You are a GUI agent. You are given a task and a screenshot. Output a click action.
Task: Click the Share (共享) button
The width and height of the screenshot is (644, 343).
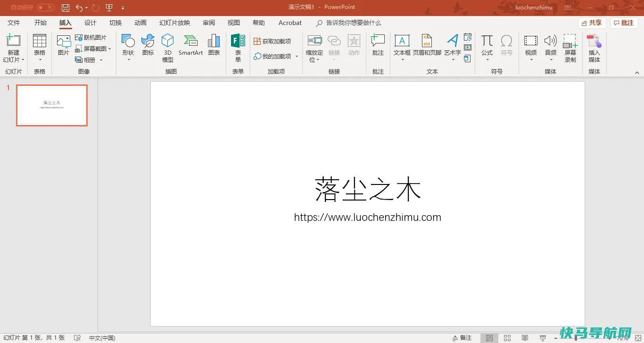[592, 23]
